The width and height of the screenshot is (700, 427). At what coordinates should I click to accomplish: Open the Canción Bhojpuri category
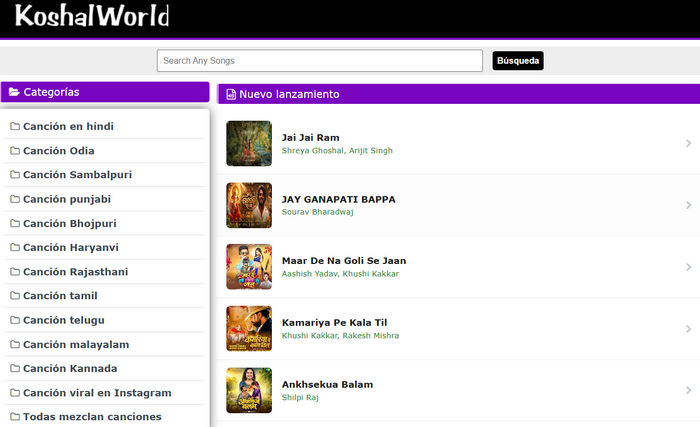coord(70,223)
